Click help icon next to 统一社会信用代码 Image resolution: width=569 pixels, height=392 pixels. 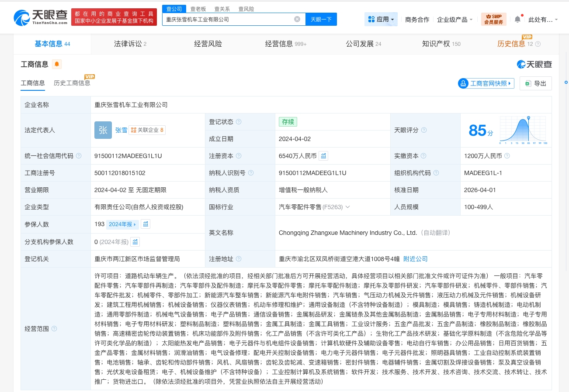click(79, 156)
